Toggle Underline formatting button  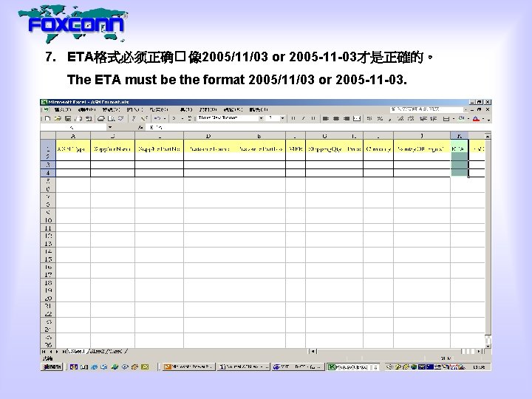[313, 118]
